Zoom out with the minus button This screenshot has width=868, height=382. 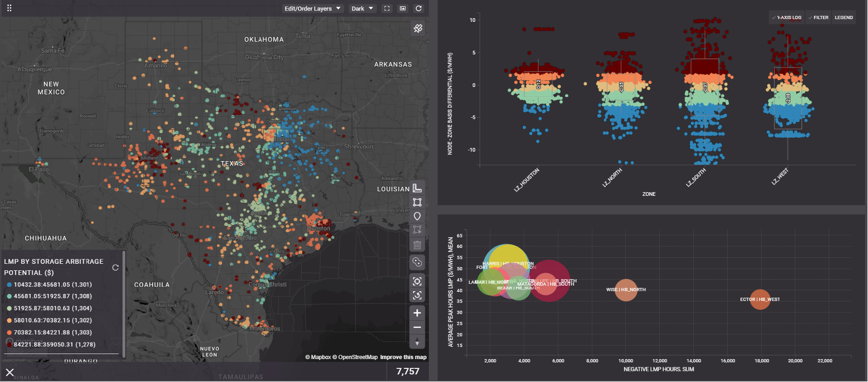click(417, 327)
